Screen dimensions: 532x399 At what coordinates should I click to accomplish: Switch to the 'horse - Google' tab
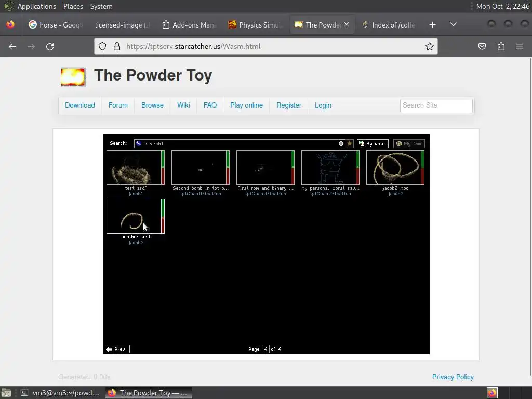56,25
